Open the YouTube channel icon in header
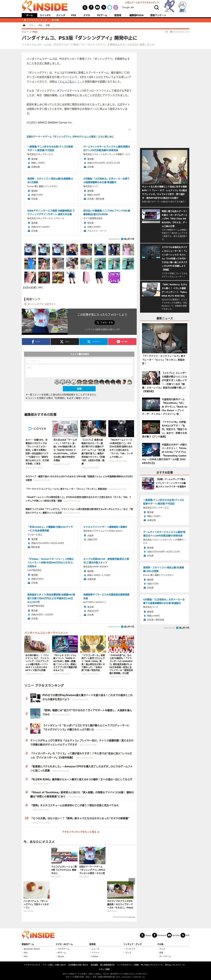The height and width of the screenshot is (980, 211). coord(97,7)
